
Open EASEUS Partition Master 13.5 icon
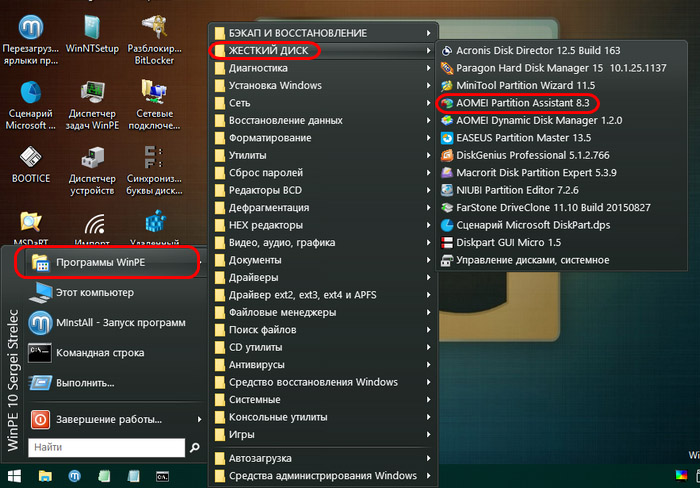click(446, 138)
